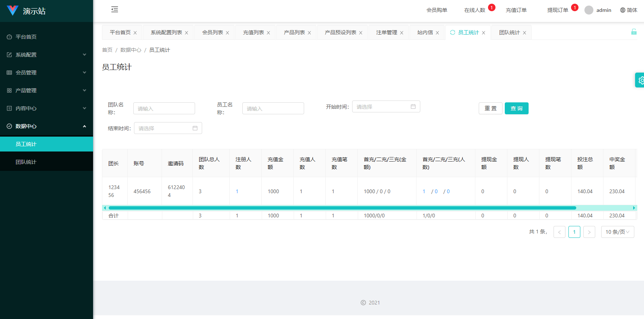644x319 pixels.
Task: Collapse the 数据中心 sidebar menu
Action: click(47, 126)
